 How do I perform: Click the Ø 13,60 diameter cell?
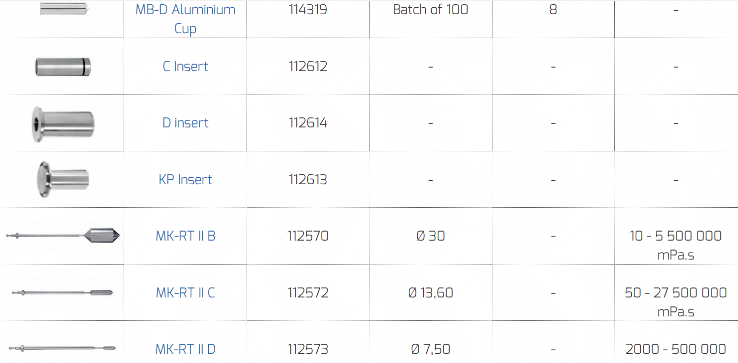coord(431,293)
